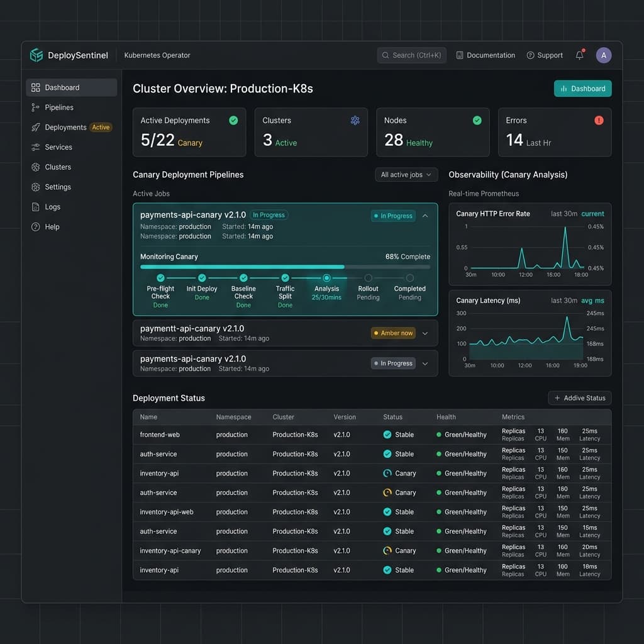644x644 pixels.
Task: Click green check on Nodes card
Action: point(477,120)
